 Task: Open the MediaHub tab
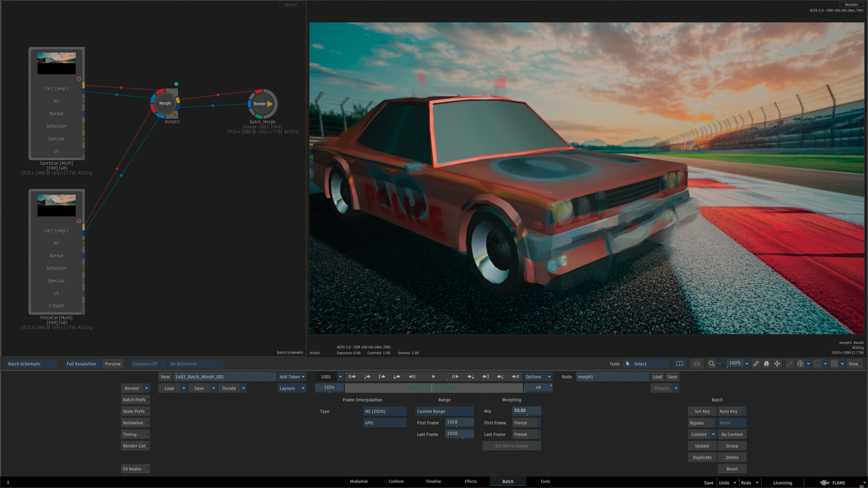358,482
